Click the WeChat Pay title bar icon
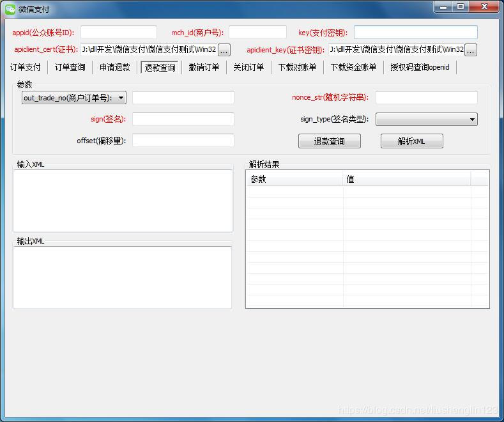This screenshot has height=422, width=504. click(10, 9)
